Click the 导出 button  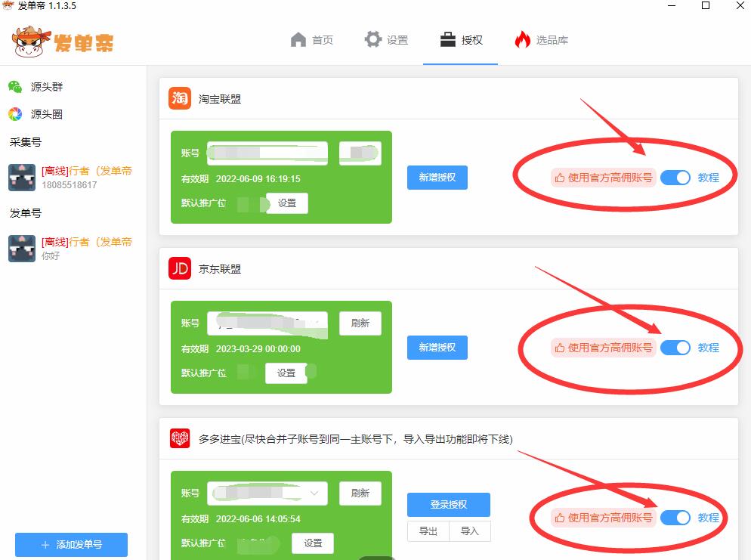pyautogui.click(x=428, y=531)
